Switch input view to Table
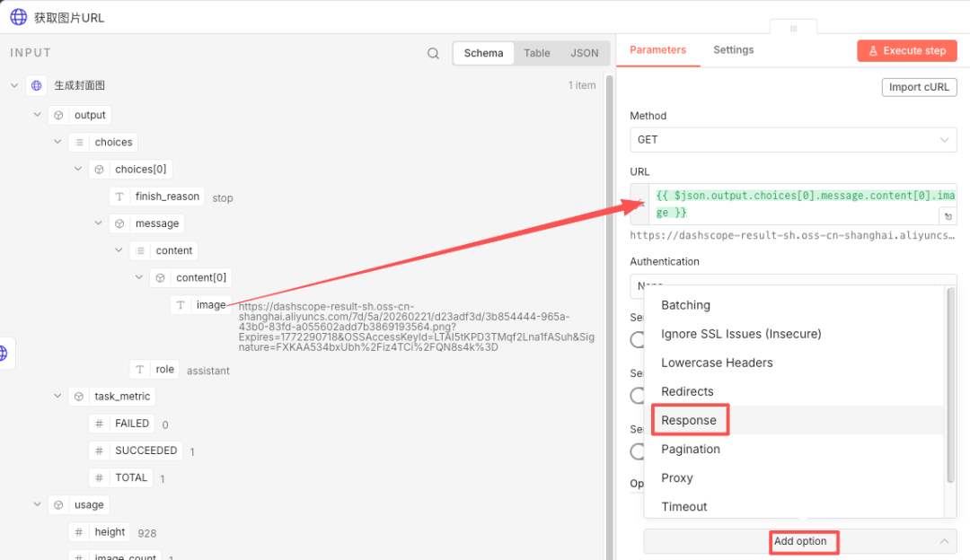 [x=536, y=54]
